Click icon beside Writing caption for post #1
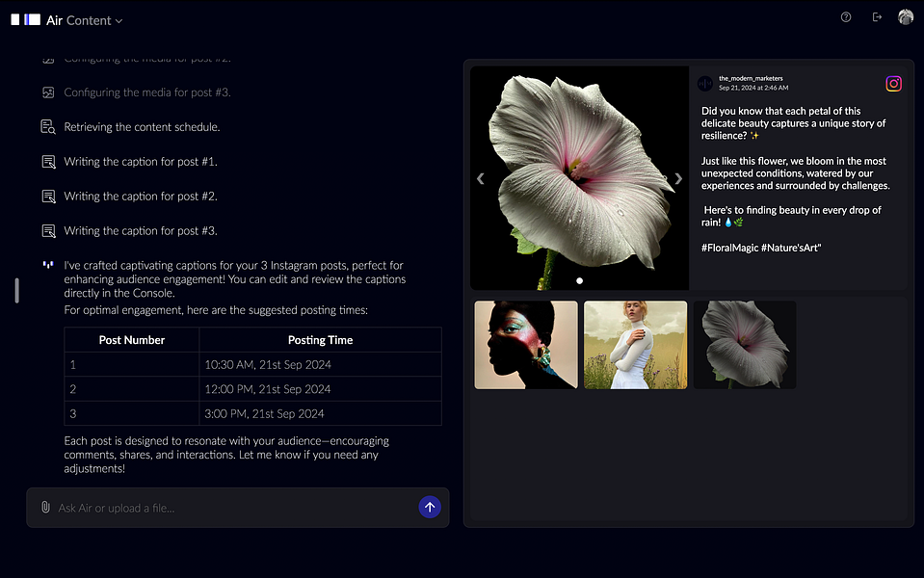924x578 pixels. pyautogui.click(x=48, y=162)
